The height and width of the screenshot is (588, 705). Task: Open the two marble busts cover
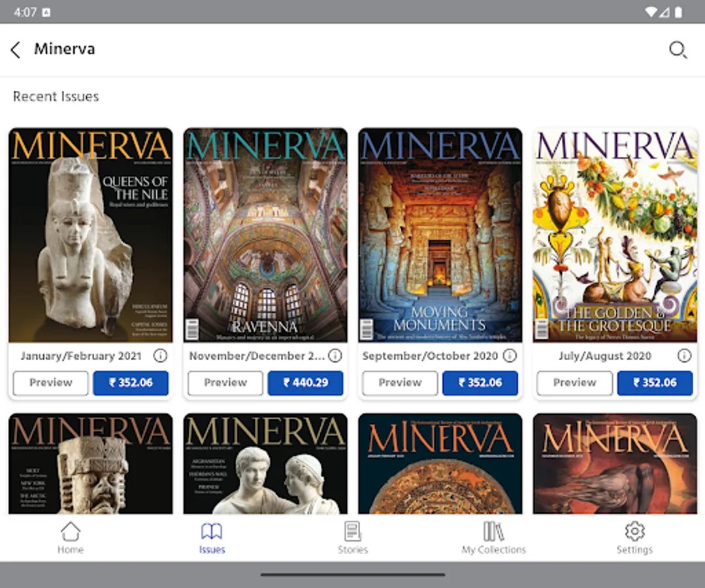pos(265,464)
